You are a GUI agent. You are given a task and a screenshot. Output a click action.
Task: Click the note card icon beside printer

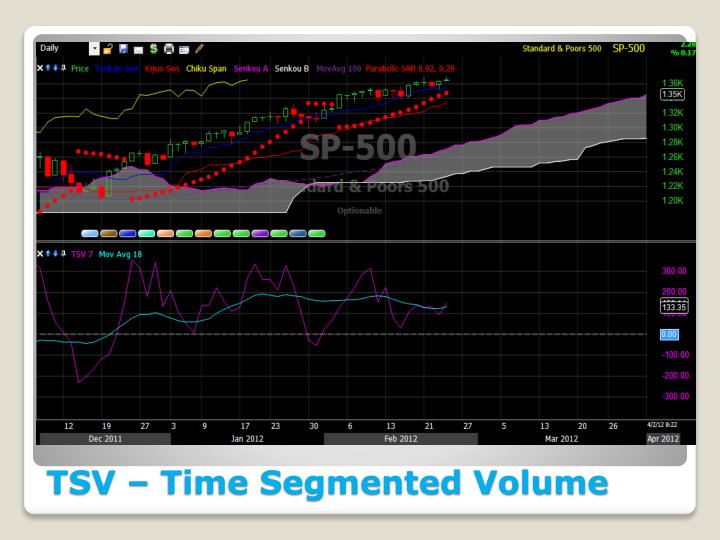pyautogui.click(x=184, y=50)
